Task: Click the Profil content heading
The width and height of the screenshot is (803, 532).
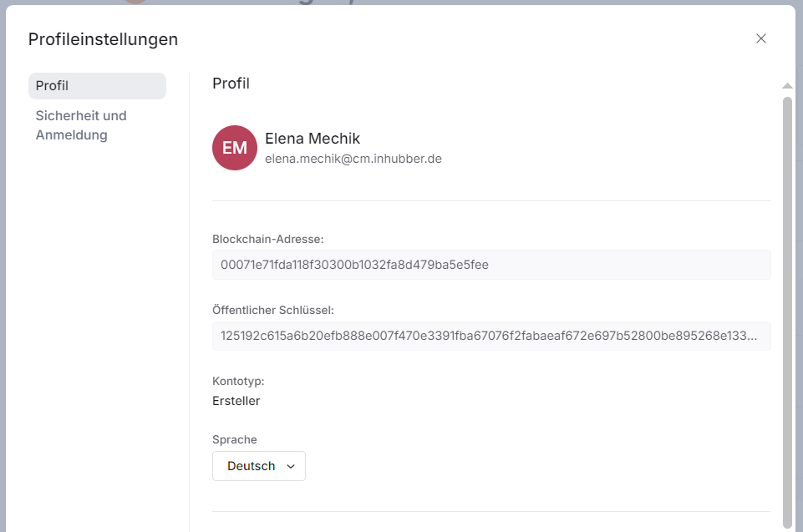Action: [231, 84]
